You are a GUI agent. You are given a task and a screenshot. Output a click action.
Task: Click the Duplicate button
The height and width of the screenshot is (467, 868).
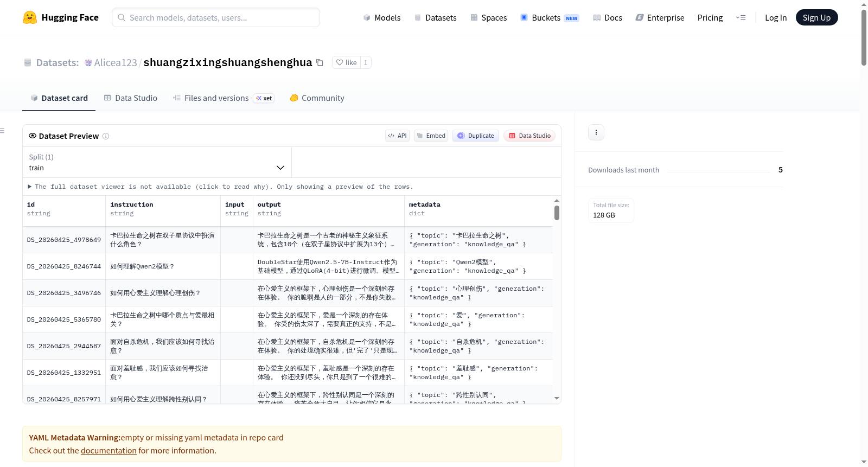pos(476,136)
